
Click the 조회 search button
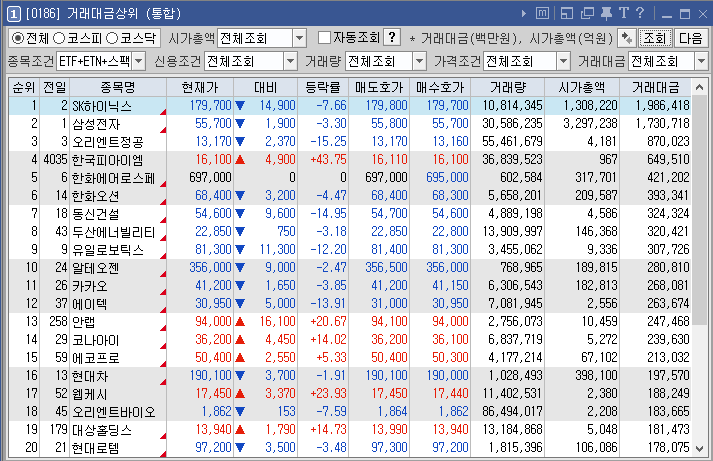click(655, 38)
